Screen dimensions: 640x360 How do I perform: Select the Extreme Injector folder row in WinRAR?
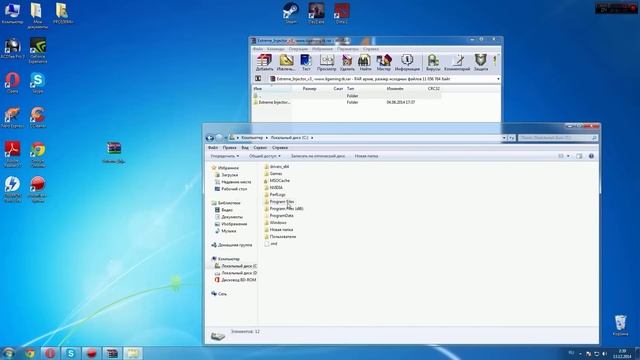pyautogui.click(x=346, y=102)
